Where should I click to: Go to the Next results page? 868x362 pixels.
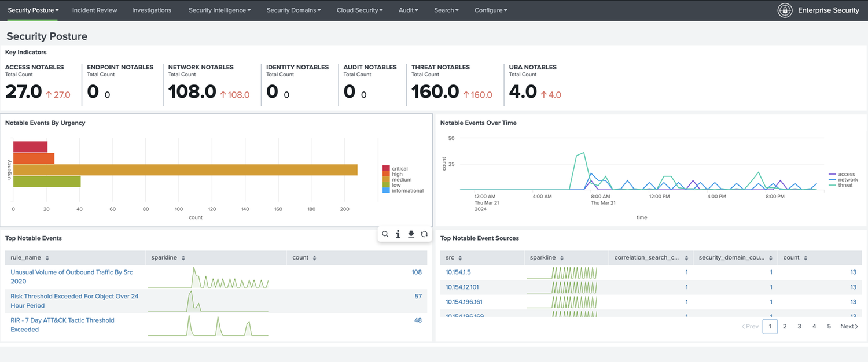pos(849,326)
